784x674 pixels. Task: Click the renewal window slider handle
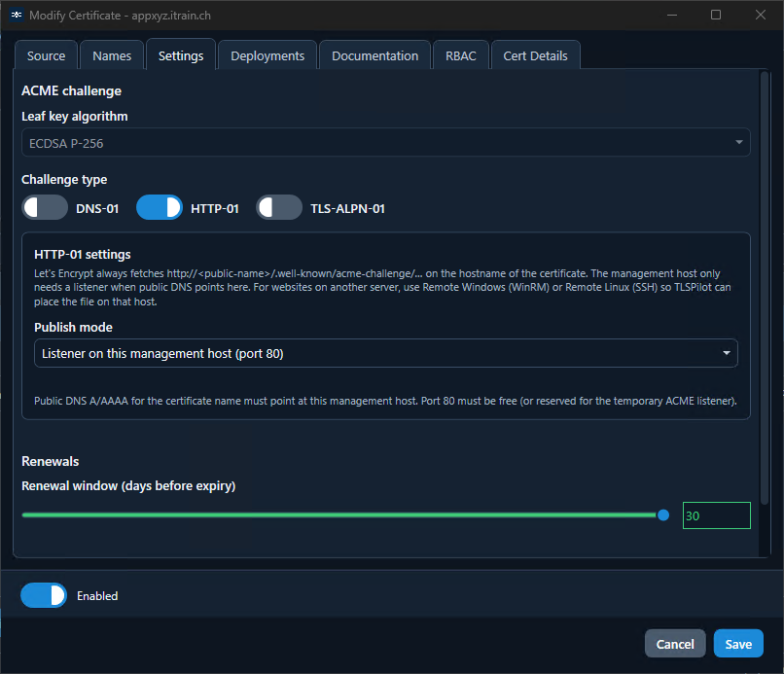tap(663, 515)
